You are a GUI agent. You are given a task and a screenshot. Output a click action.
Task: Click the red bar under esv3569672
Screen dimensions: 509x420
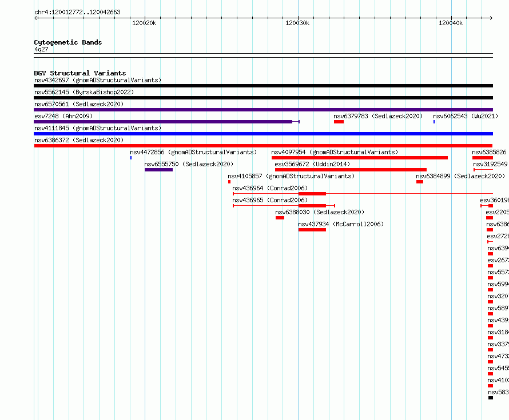coord(351,170)
